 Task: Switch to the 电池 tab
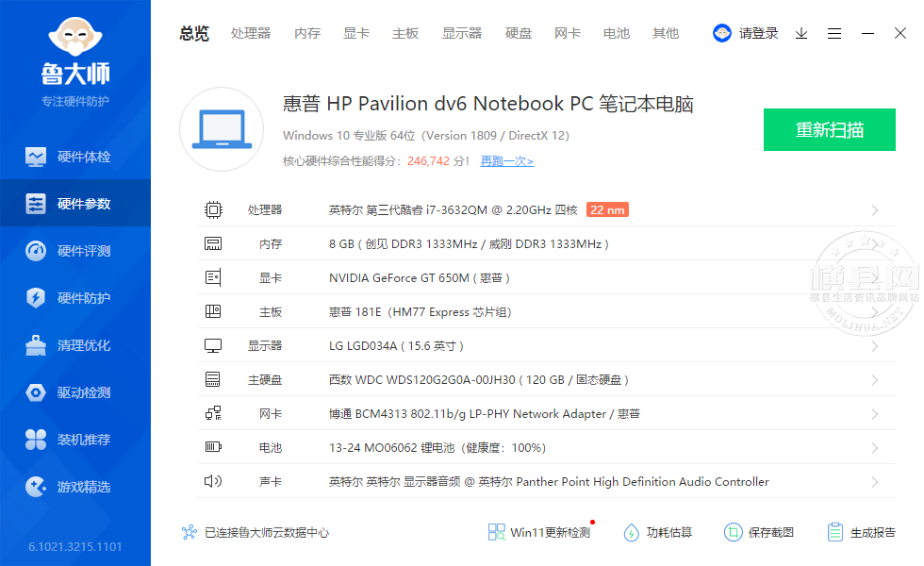(x=617, y=34)
